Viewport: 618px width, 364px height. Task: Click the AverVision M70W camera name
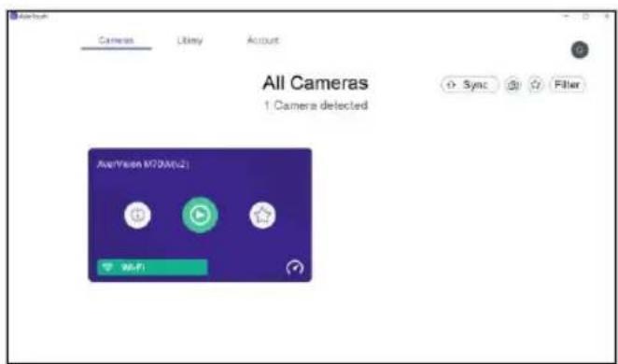tap(144, 164)
